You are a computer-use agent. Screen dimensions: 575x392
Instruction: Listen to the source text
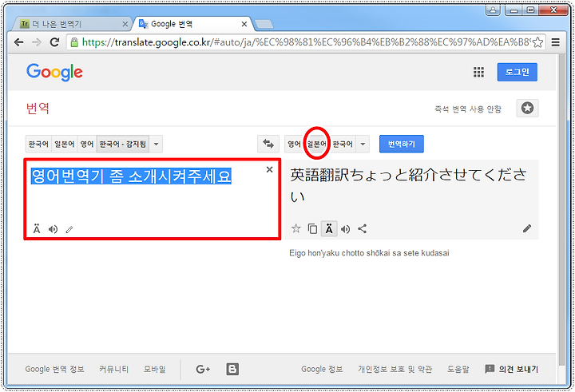pyautogui.click(x=54, y=229)
